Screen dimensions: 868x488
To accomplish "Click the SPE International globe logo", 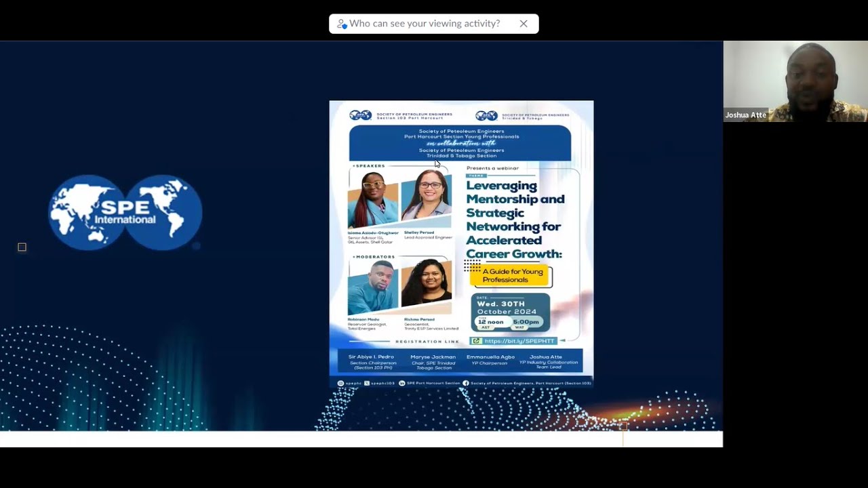I will (125, 212).
